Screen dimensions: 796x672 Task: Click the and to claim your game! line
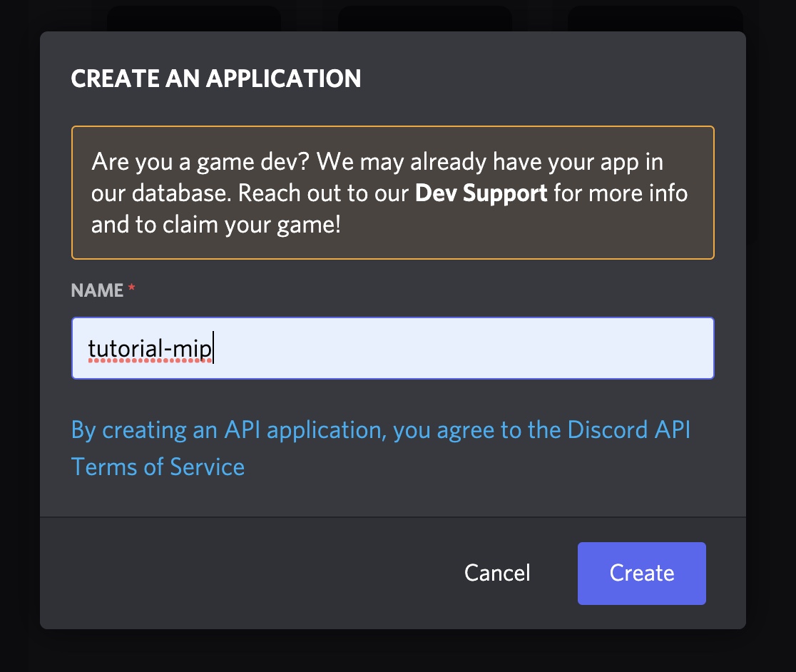coord(215,225)
